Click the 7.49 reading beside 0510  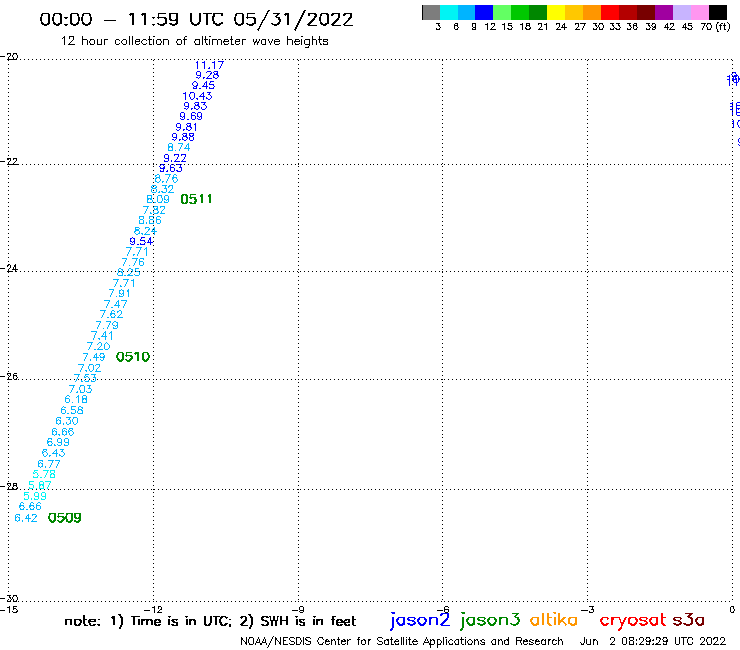94,357
